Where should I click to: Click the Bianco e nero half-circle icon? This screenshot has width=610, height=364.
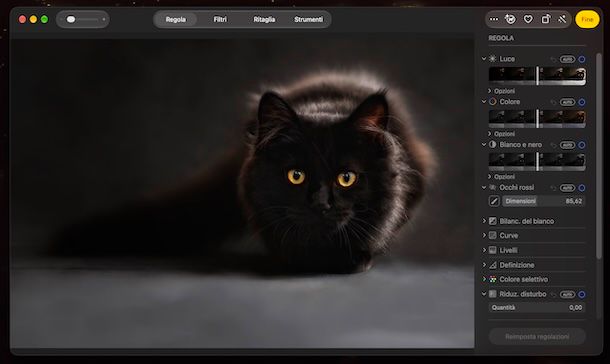click(493, 144)
